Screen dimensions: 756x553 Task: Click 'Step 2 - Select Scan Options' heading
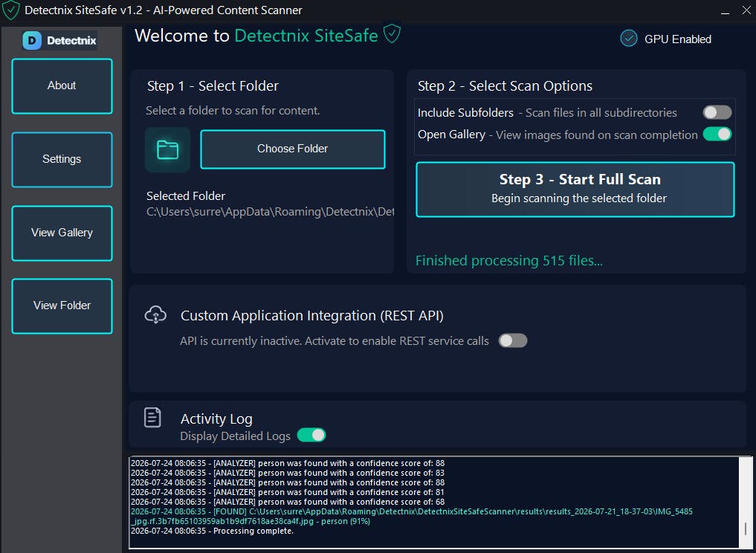(505, 85)
